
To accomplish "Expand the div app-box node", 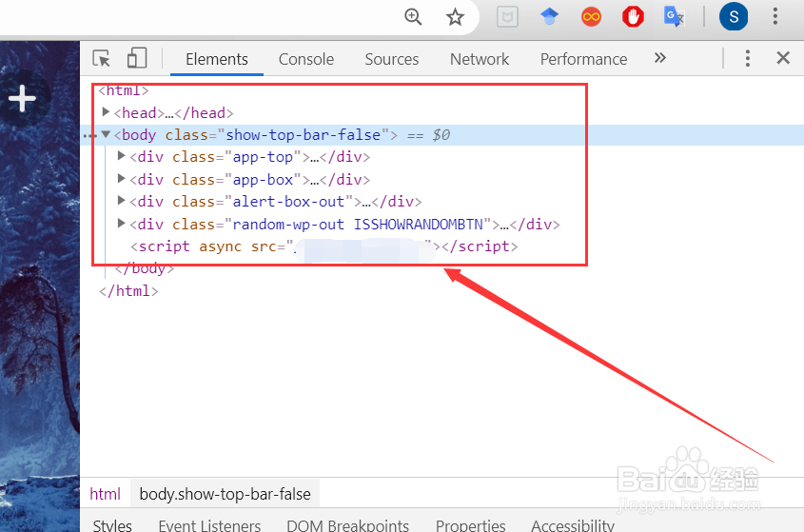I will pyautogui.click(x=121, y=179).
